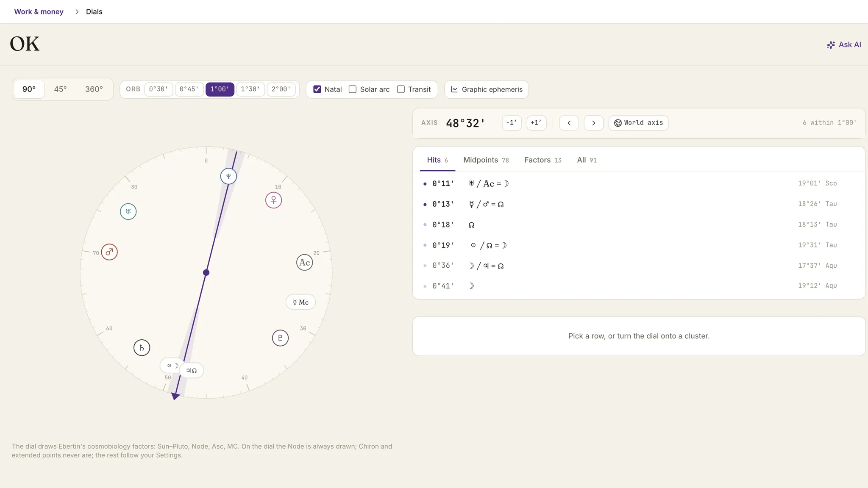Switch dial to 45° mode

pyautogui.click(x=60, y=89)
